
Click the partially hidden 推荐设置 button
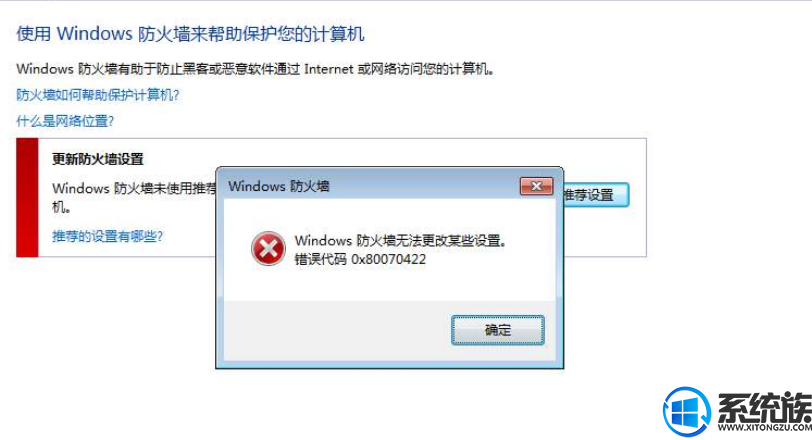point(596,195)
